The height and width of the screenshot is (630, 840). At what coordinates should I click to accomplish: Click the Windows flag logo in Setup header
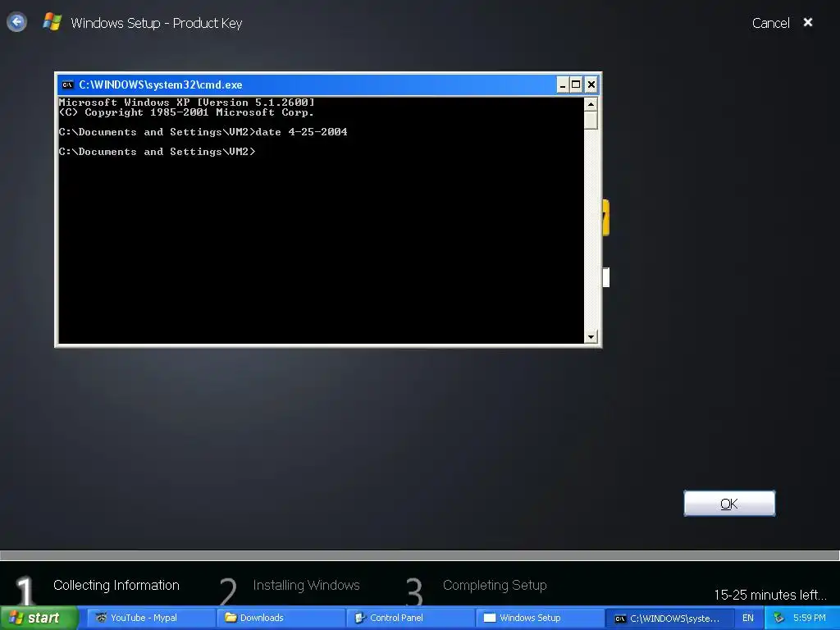pyautogui.click(x=52, y=22)
